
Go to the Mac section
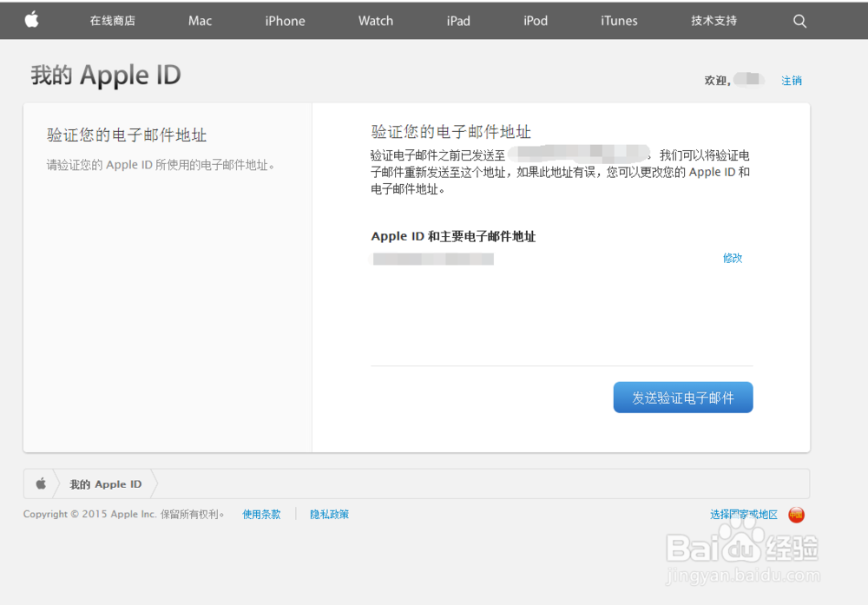pyautogui.click(x=200, y=21)
